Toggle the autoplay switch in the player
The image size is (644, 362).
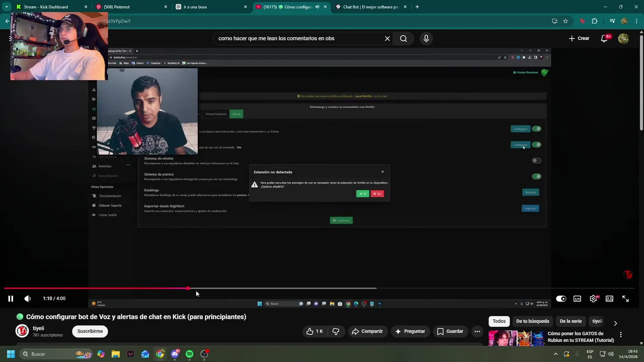(x=561, y=299)
